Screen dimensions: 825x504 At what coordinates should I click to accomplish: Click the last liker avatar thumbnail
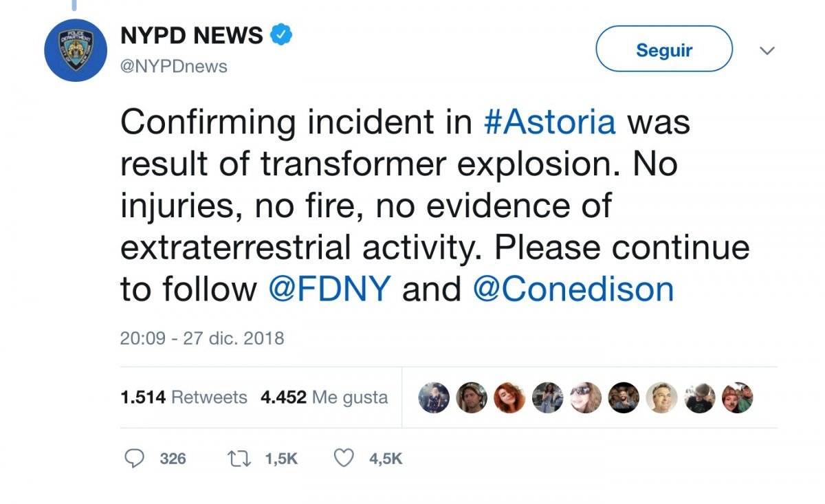coord(738,397)
